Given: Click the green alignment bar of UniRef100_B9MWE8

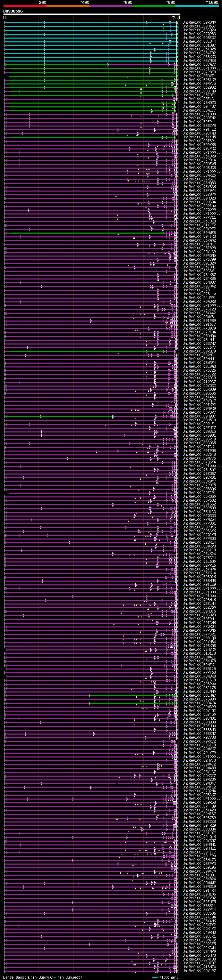Looking at the screenshot, I should [x=84, y=233].
